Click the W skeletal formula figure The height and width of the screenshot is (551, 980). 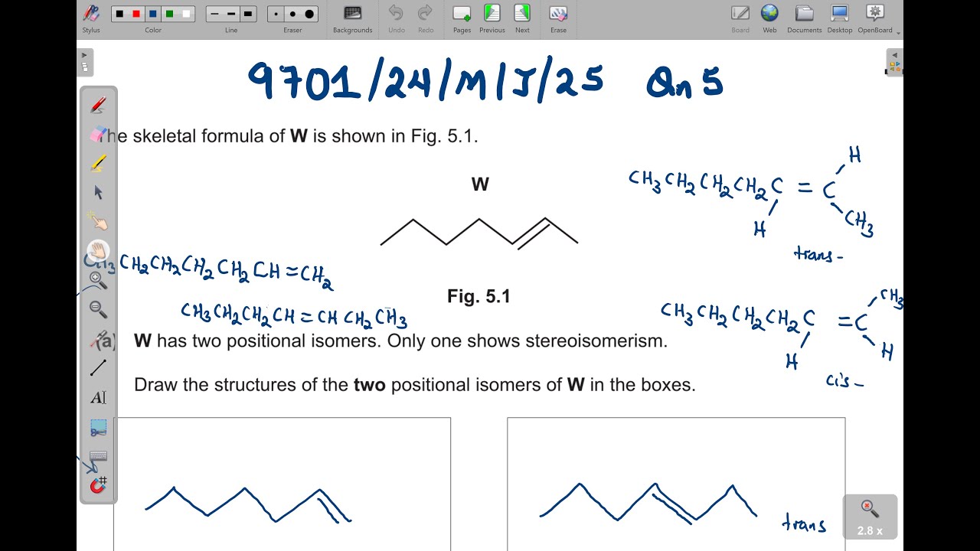479,233
